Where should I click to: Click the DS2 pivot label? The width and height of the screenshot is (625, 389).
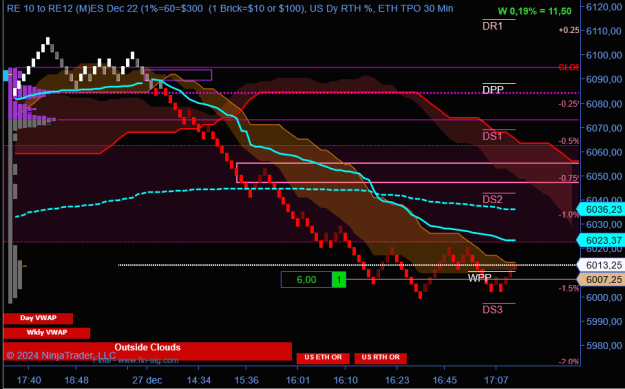493,199
